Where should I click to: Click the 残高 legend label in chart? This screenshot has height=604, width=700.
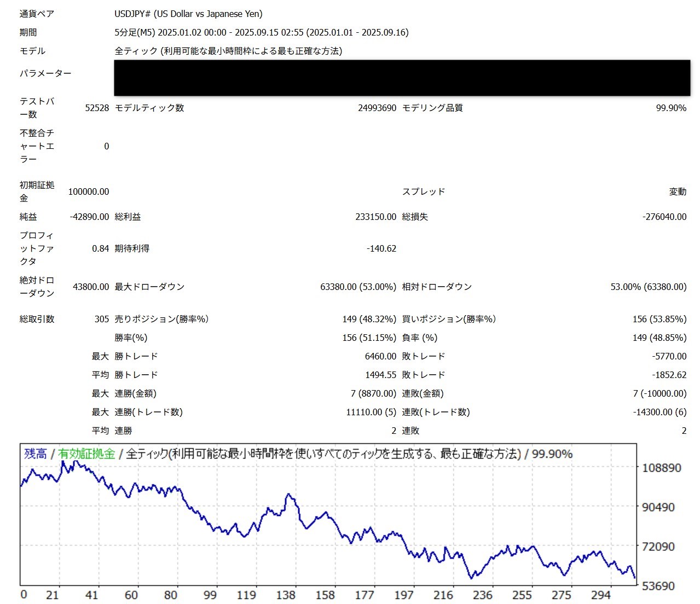[x=36, y=454]
